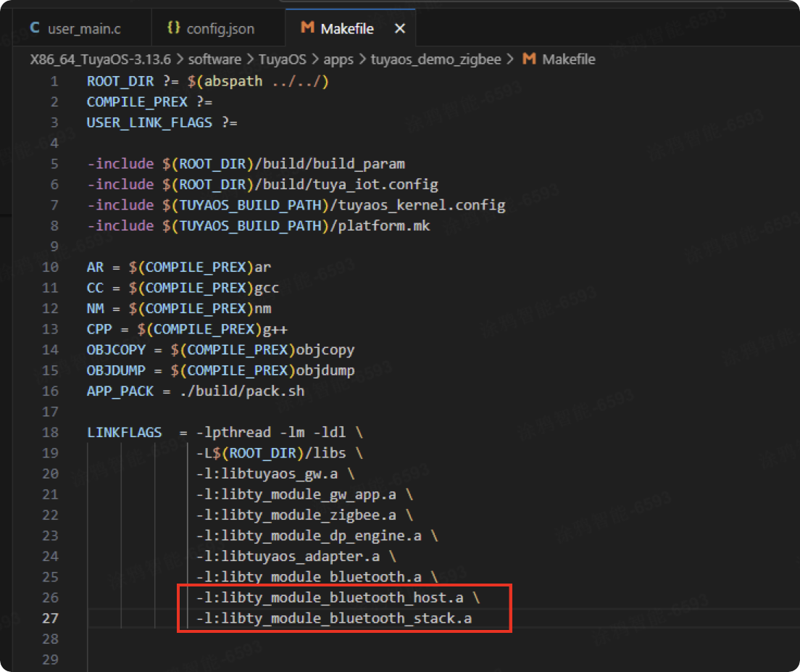The image size is (800, 672).
Task: Click line number 18 in the gutter
Action: coord(50,433)
